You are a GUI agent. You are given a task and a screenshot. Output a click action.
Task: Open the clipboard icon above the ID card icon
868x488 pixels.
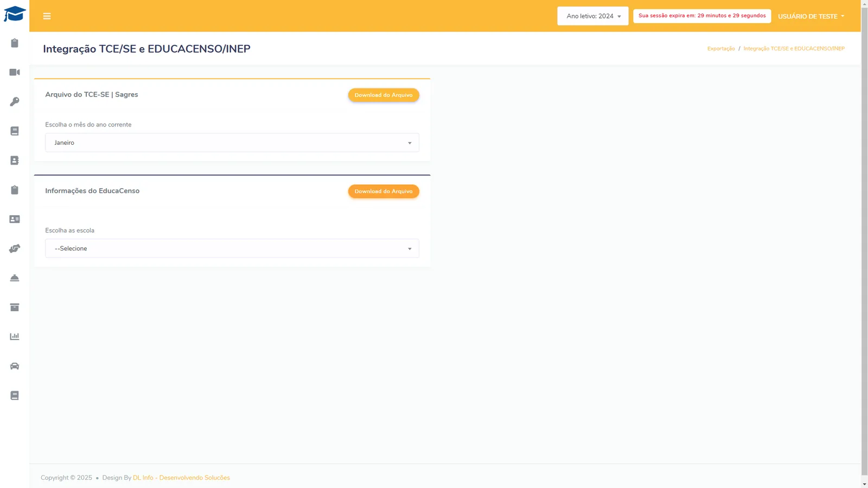pyautogui.click(x=15, y=190)
